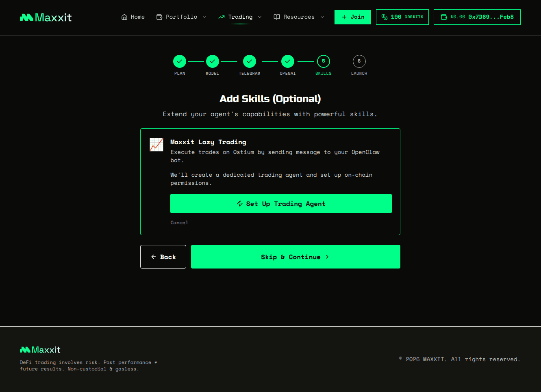This screenshot has height=392, width=541.
Task: Click the Maxxit logo in the footer
Action: 40,349
